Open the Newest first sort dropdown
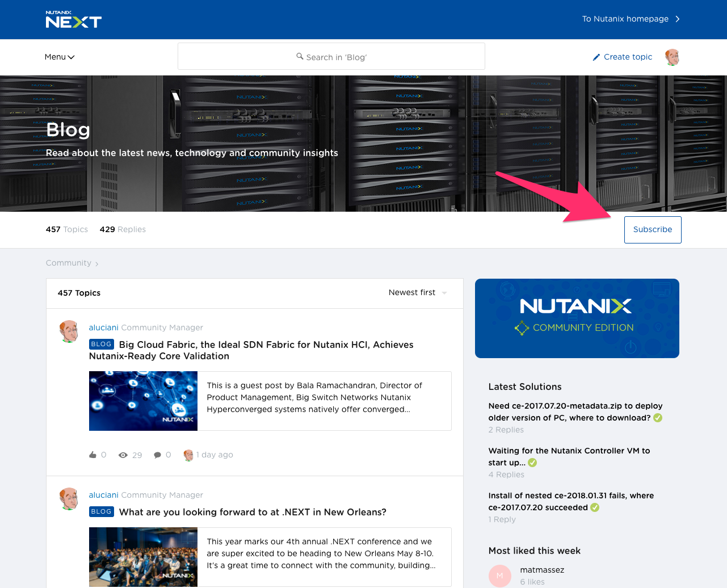 (418, 293)
